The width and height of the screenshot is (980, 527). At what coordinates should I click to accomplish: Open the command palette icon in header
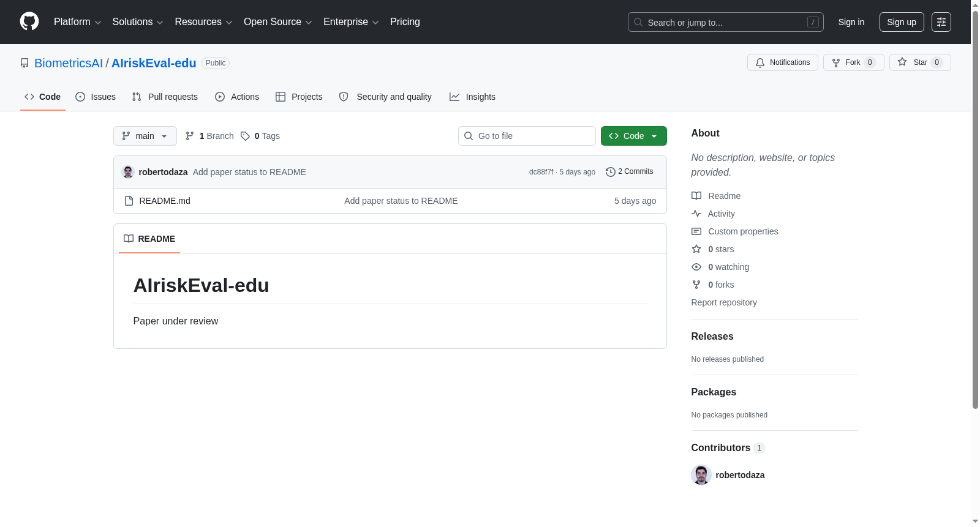pyautogui.click(x=941, y=22)
